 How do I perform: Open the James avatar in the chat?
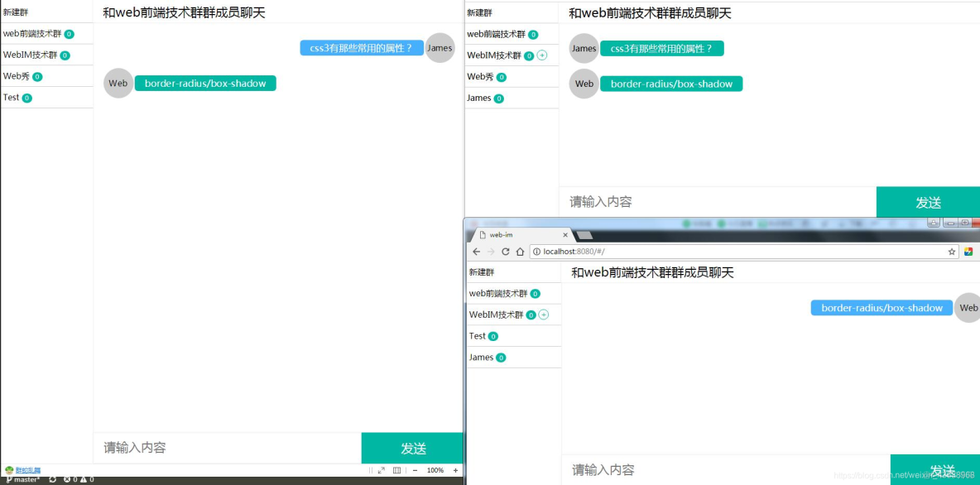[x=440, y=47]
